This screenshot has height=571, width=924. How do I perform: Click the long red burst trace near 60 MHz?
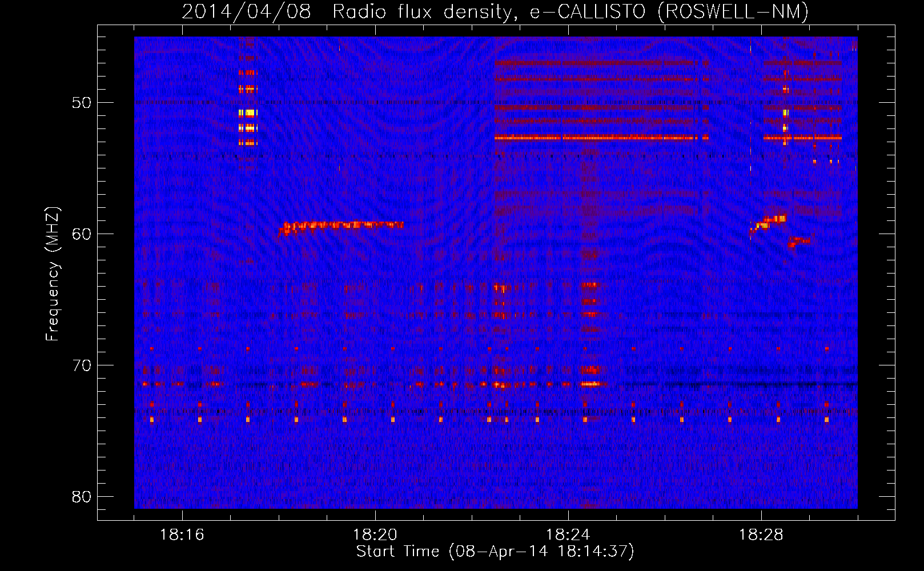pyautogui.click(x=341, y=227)
